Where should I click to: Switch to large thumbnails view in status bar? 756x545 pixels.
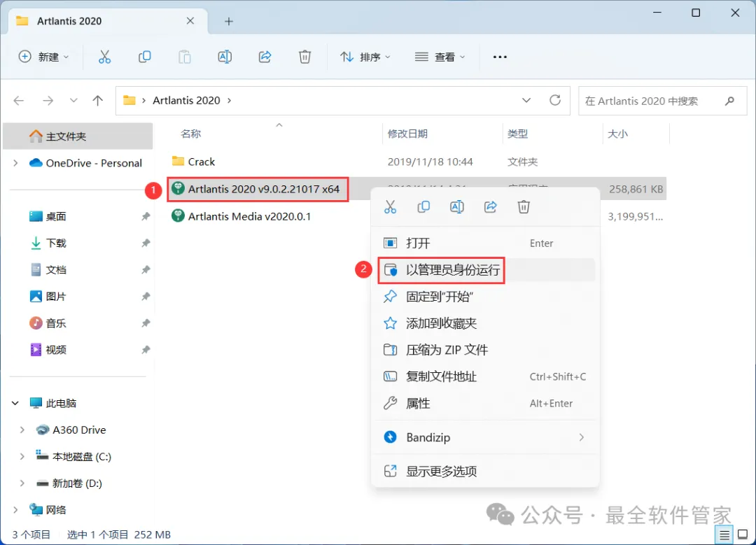coord(743,535)
